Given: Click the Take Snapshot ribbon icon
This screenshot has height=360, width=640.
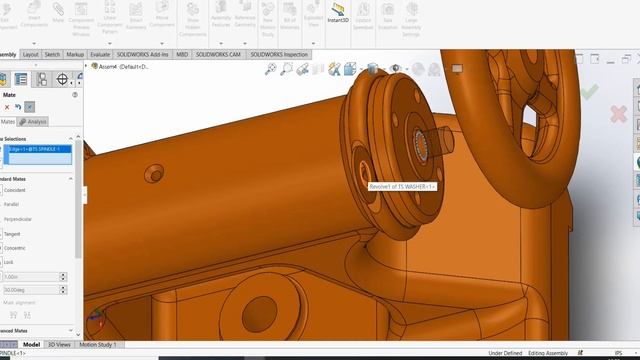Looking at the screenshot, I should click(388, 16).
